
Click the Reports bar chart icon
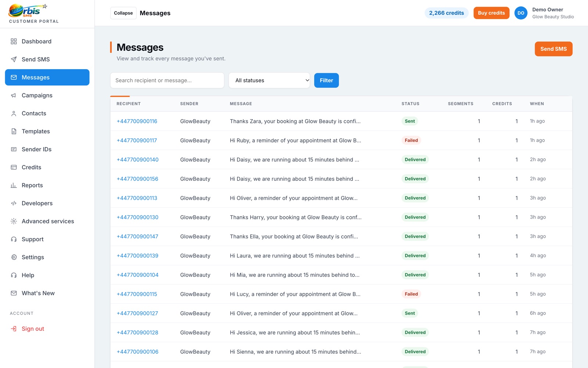[x=14, y=185]
